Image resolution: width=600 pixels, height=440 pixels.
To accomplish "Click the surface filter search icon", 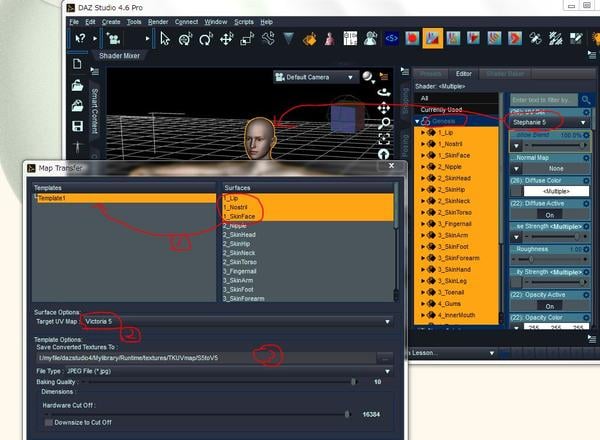I will point(586,100).
